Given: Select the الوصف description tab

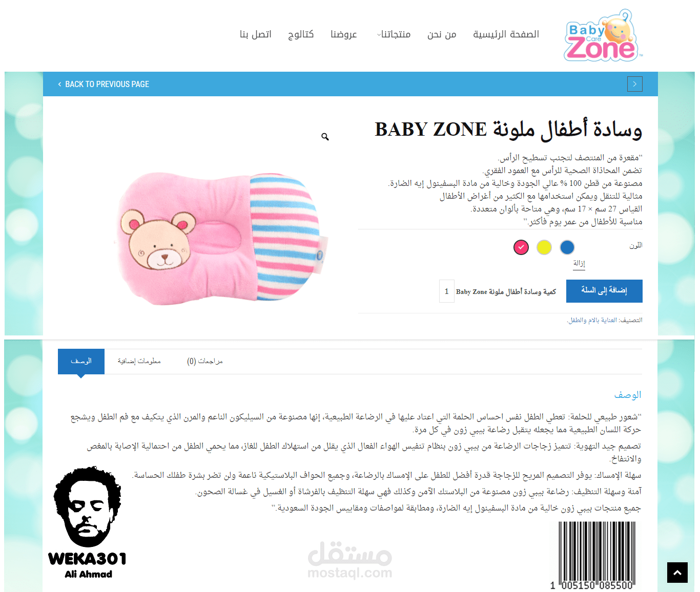Looking at the screenshot, I should tap(81, 362).
